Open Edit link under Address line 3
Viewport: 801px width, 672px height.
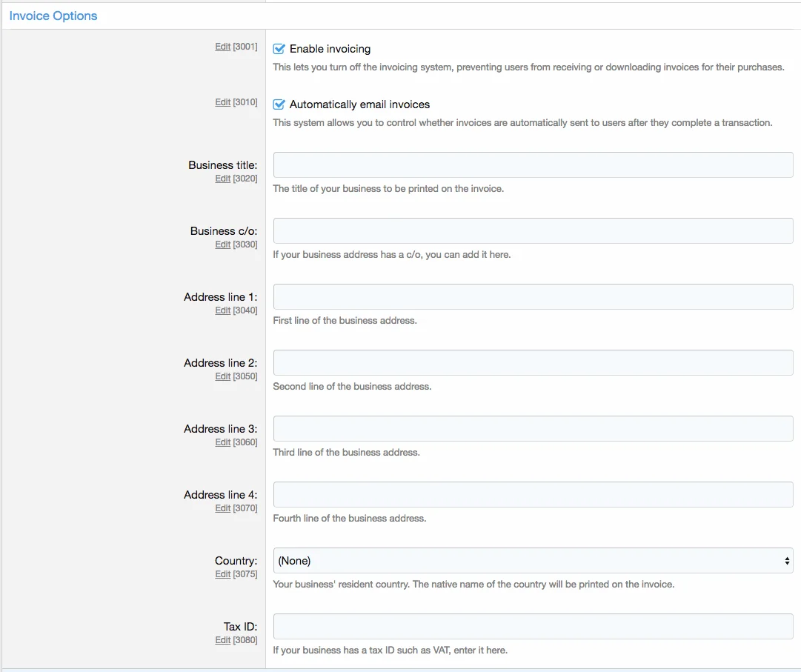click(x=222, y=442)
